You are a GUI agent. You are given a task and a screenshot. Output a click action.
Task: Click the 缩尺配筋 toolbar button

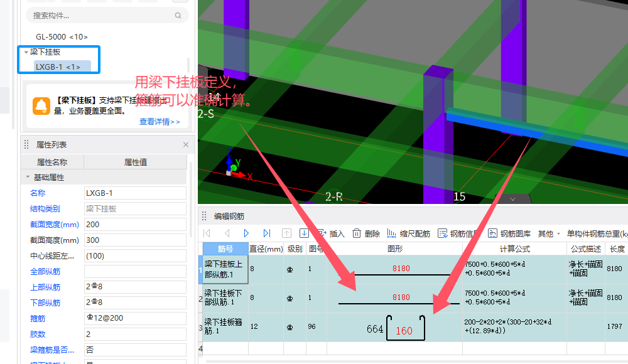point(409,233)
